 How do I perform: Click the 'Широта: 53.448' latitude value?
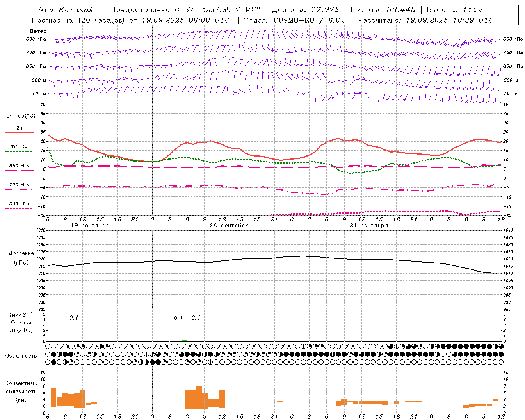click(x=383, y=10)
